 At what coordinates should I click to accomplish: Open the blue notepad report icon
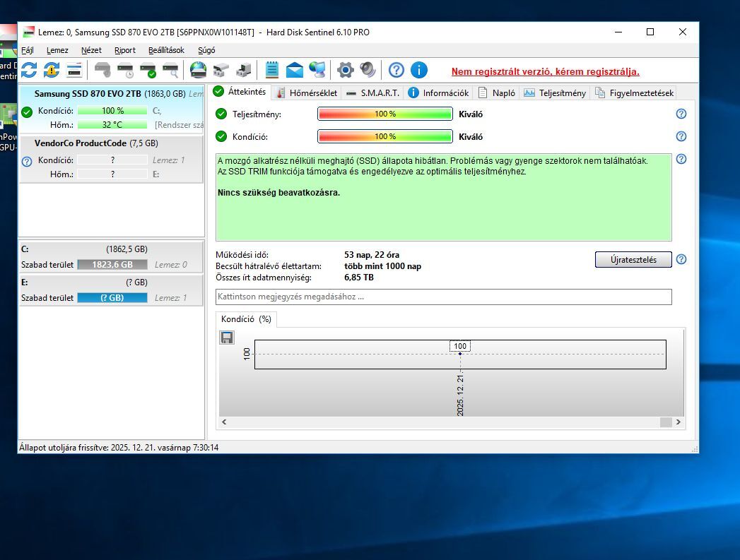pos(271,70)
